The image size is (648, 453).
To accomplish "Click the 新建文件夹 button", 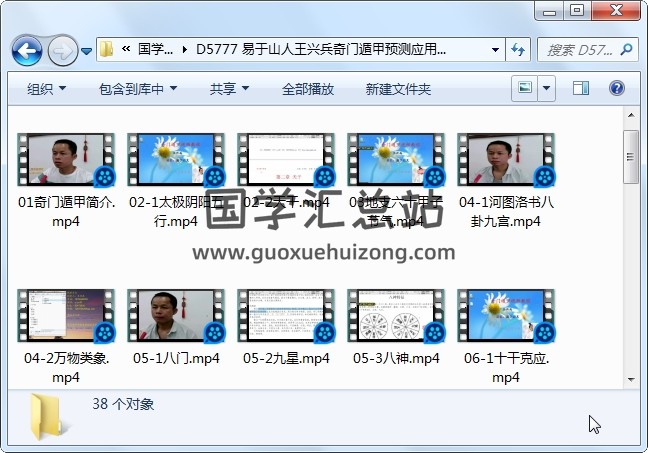I will [398, 89].
